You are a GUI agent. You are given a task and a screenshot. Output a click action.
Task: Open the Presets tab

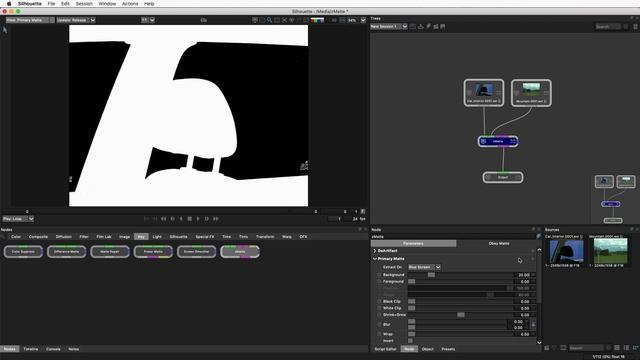click(448, 349)
